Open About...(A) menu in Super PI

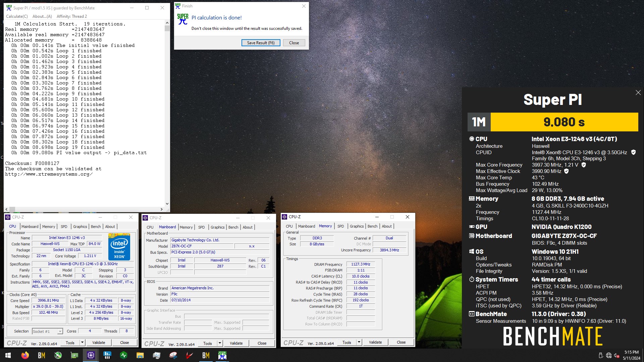(42, 16)
